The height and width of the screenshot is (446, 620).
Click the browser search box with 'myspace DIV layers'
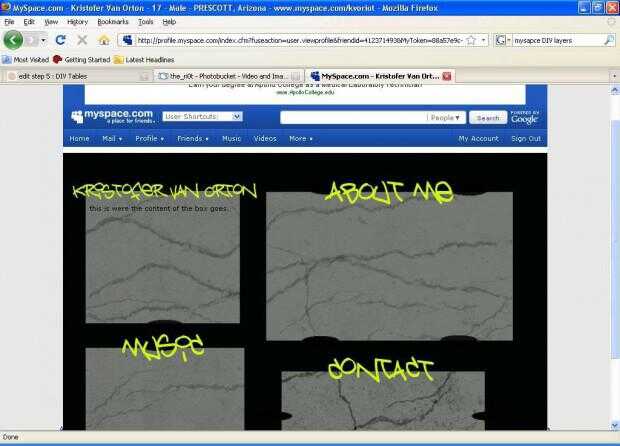(x=558, y=40)
